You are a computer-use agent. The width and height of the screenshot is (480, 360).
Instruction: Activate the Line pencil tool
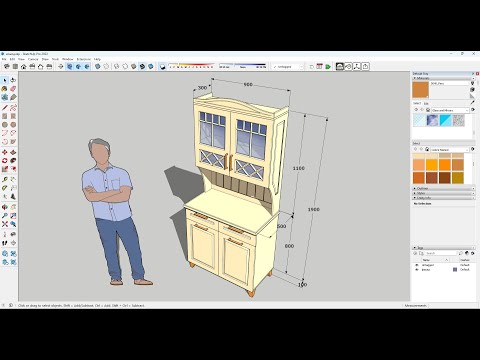[5, 107]
